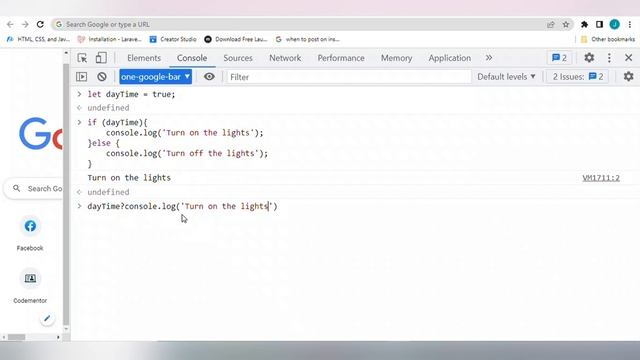Open the VM1711:2 source link
The image size is (640, 360).
[601, 178]
